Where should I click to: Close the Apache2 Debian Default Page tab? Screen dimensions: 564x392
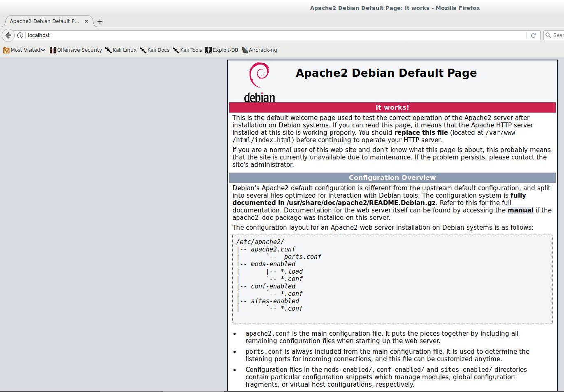(86, 21)
